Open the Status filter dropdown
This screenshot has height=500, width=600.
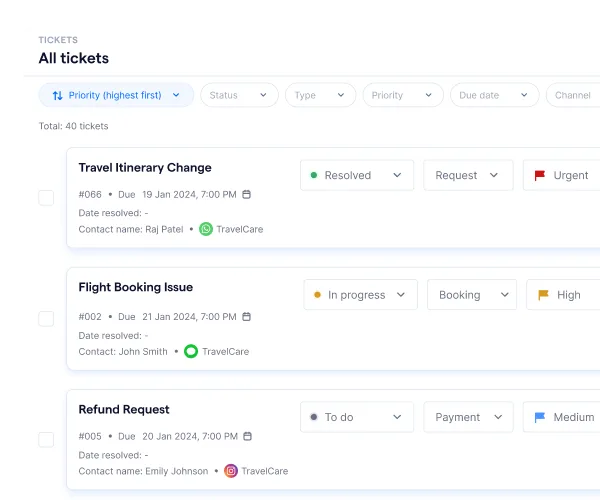[x=240, y=95]
